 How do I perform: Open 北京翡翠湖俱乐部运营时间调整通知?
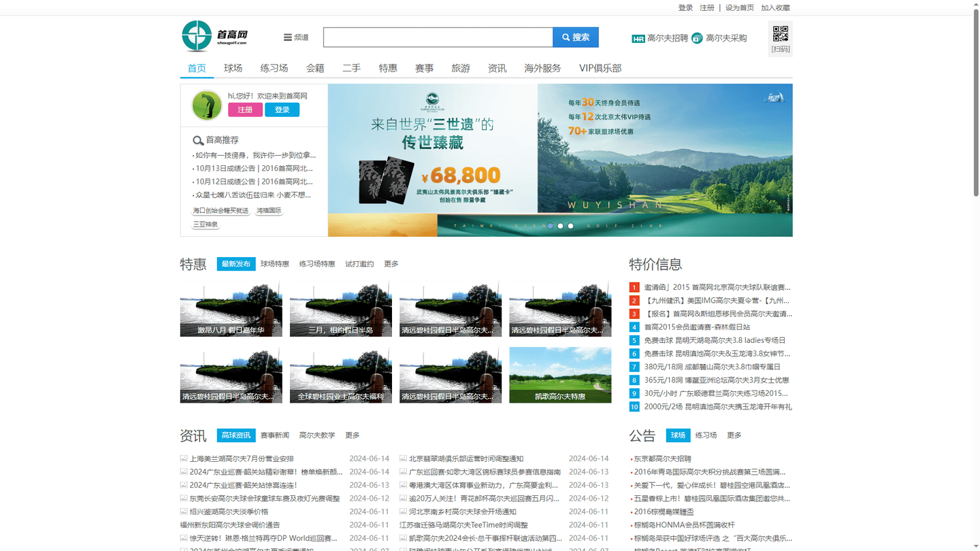pos(466,458)
